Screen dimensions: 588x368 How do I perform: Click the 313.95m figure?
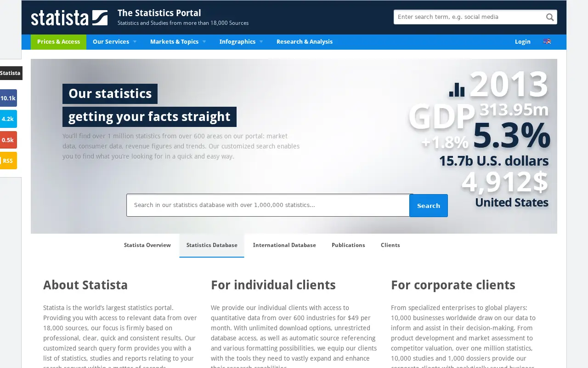pos(514,109)
